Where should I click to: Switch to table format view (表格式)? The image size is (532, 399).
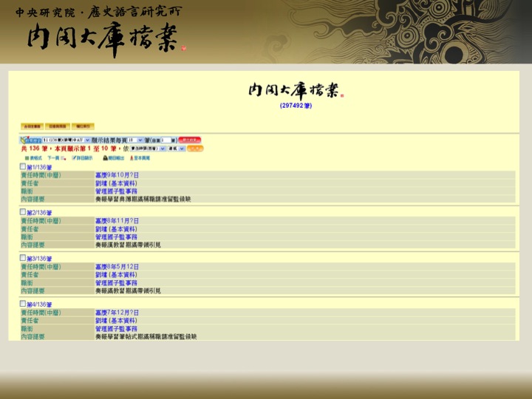[x=33, y=158]
